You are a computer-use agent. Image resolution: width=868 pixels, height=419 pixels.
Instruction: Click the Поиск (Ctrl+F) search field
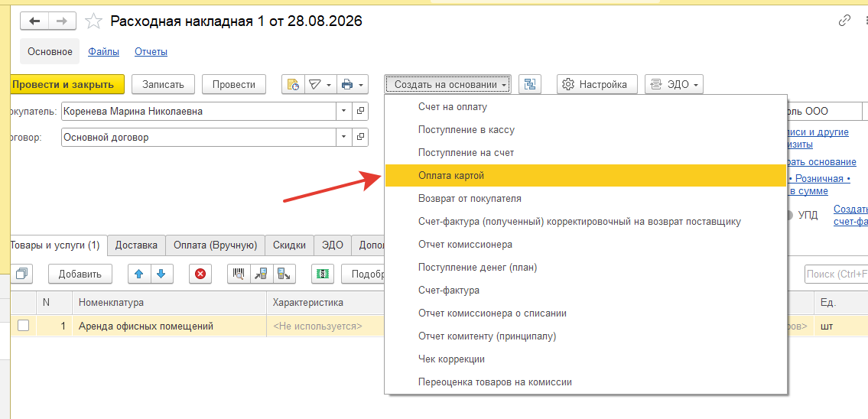coord(836,274)
